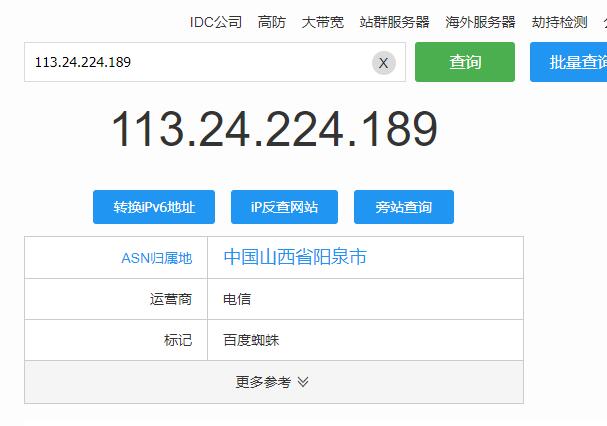
Task: Open the ASN归属地 link
Action: (x=157, y=258)
